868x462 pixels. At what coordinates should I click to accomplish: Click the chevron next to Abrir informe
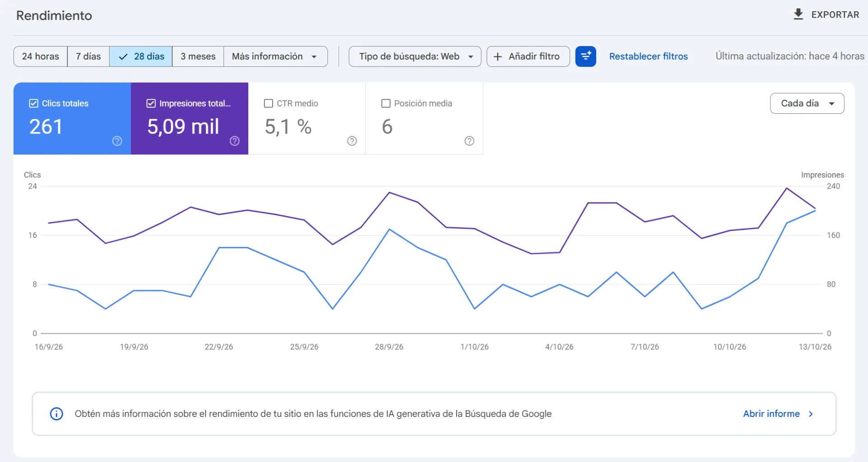point(811,414)
